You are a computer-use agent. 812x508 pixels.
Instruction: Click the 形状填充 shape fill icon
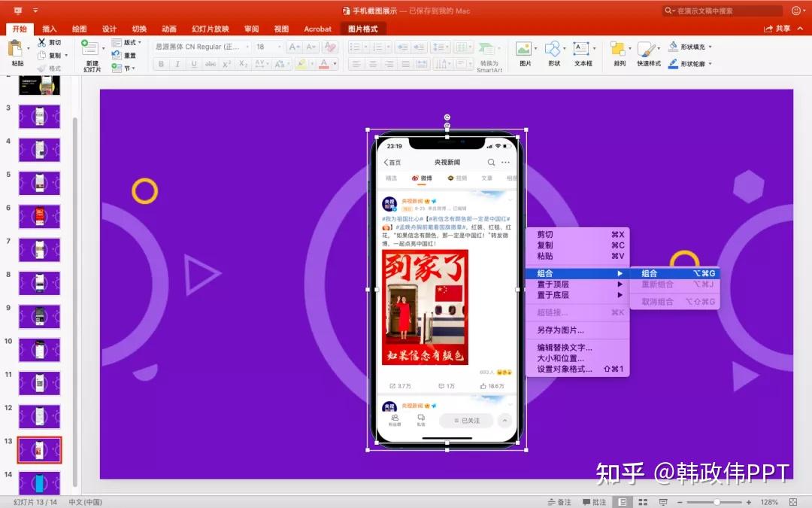tap(671, 46)
